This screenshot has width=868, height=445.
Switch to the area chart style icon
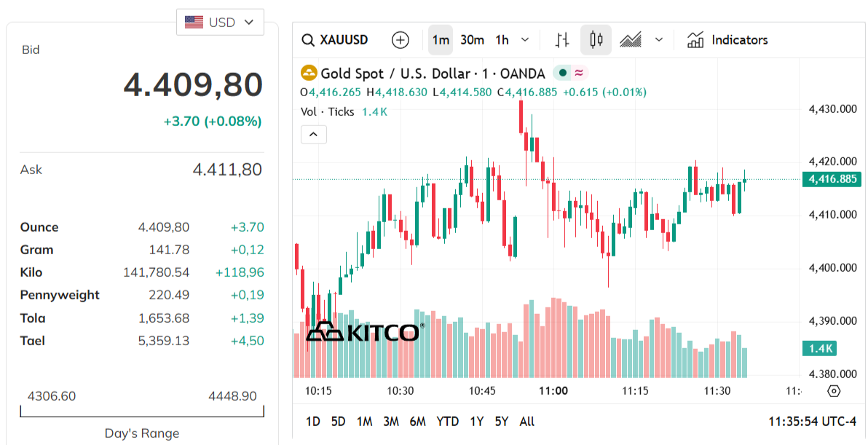632,40
